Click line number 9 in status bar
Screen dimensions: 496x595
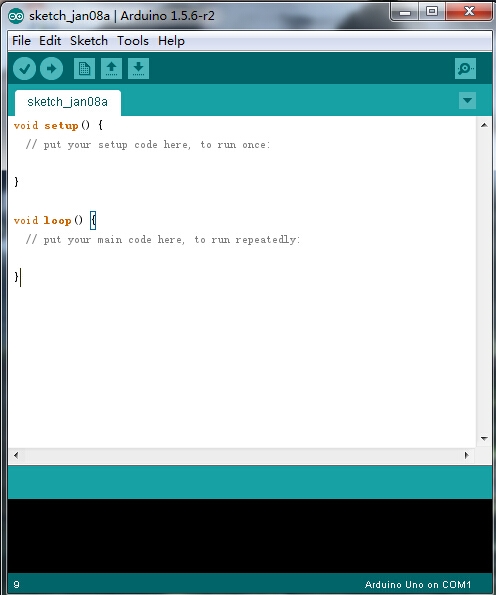[16, 584]
